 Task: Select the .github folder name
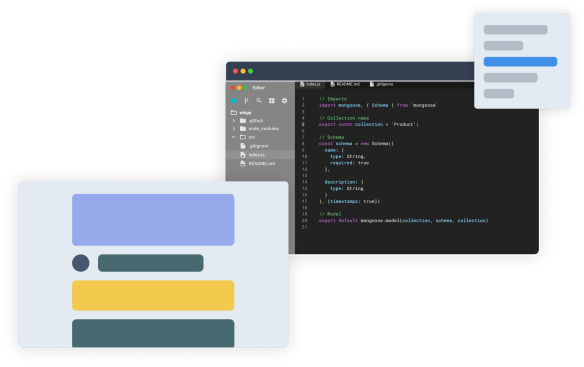click(x=256, y=120)
